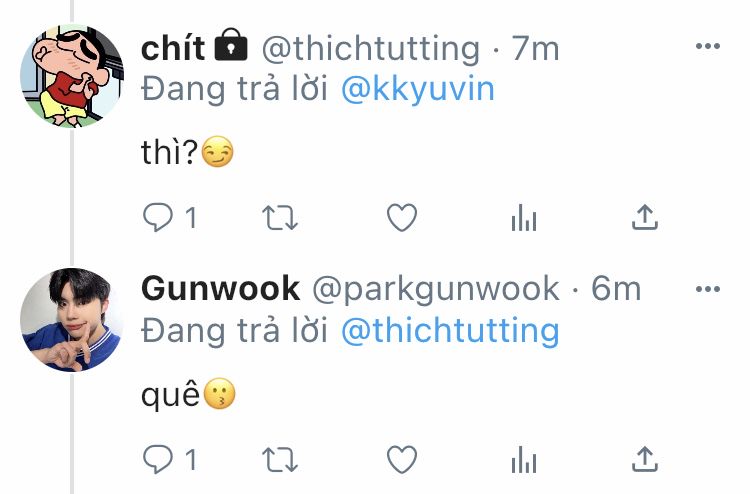Open the @kkyuvin mention link

418,89
